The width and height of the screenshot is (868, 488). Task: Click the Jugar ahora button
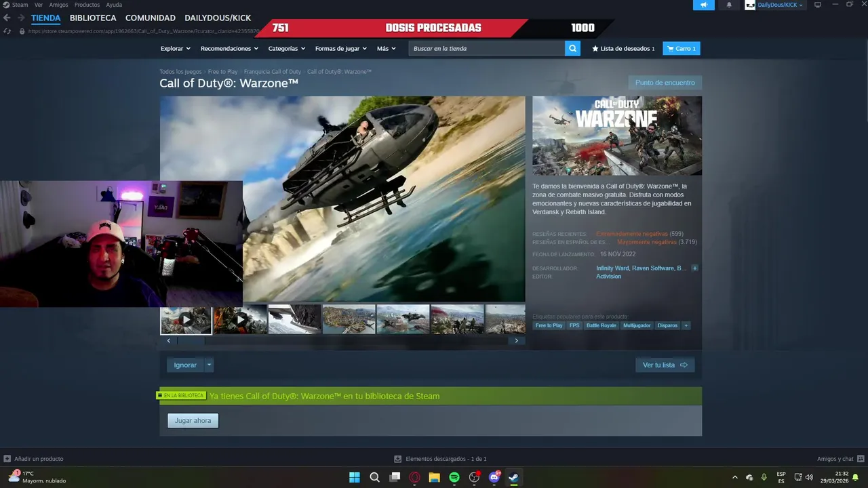[193, 421]
